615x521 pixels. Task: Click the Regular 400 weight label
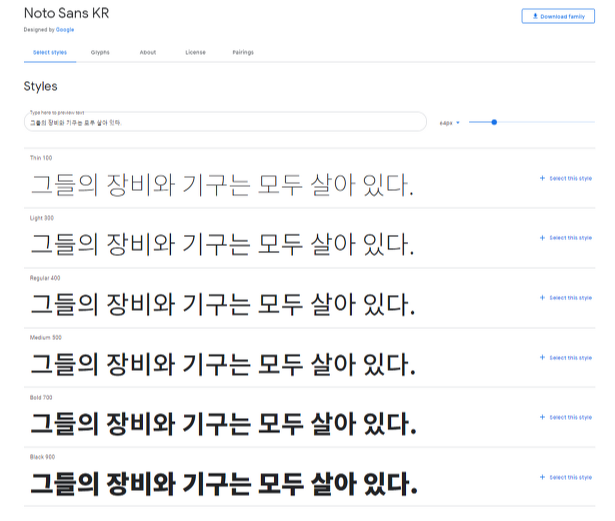pos(45,278)
